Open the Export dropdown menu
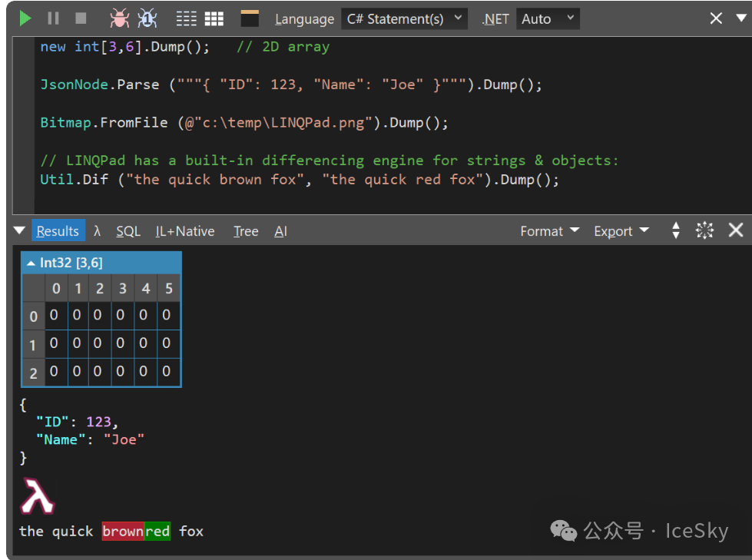This screenshot has height=560, width=752. 621,231
